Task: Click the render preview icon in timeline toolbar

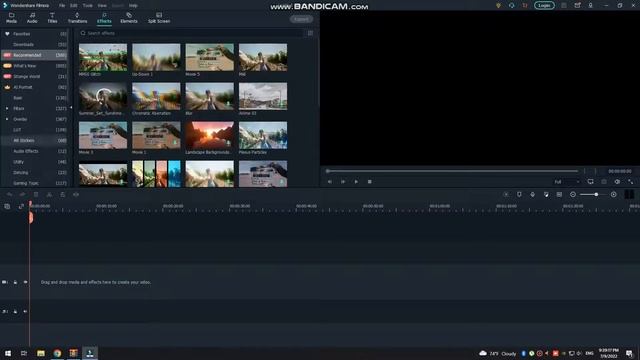Action: [506, 195]
